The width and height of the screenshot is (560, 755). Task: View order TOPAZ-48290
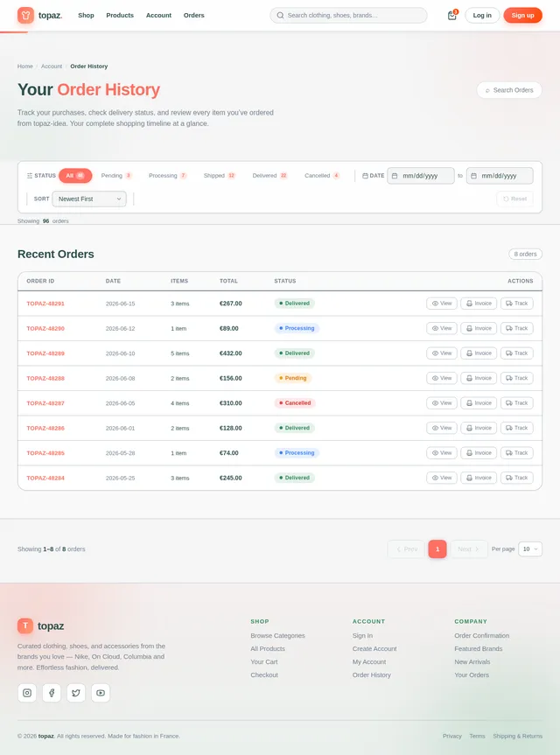442,328
